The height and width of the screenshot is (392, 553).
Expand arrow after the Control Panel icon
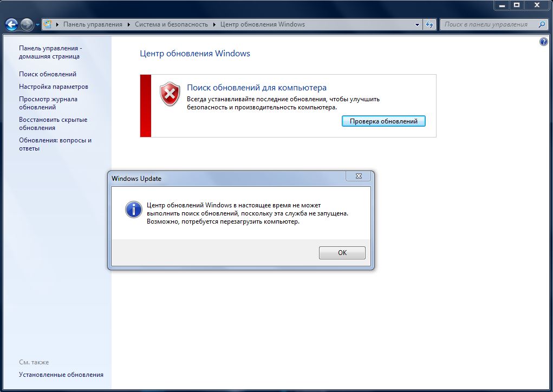[x=57, y=25]
